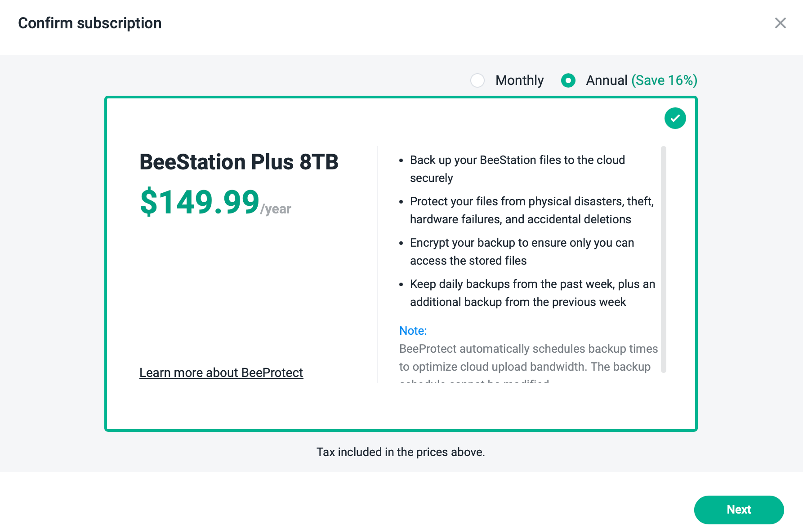Click the Save 16% green text
The height and width of the screenshot is (532, 803).
click(x=664, y=80)
